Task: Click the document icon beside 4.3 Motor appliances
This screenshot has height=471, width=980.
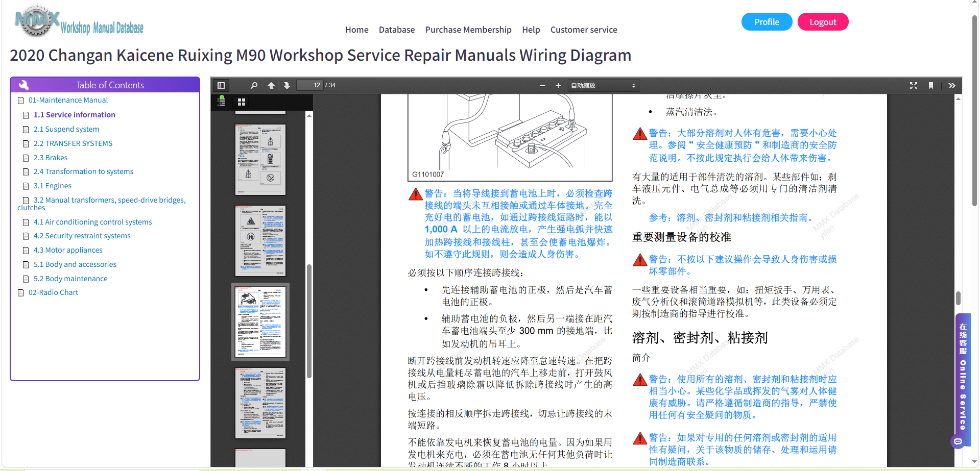Action: [x=26, y=251]
